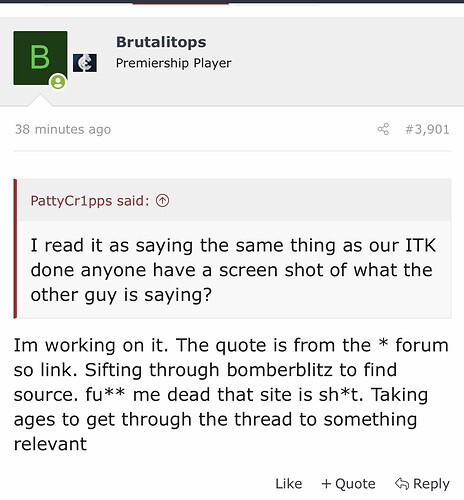This screenshot has width=464, height=500.
Task: Open the 38 minutes ago timestamp permalink
Action: coord(63,129)
